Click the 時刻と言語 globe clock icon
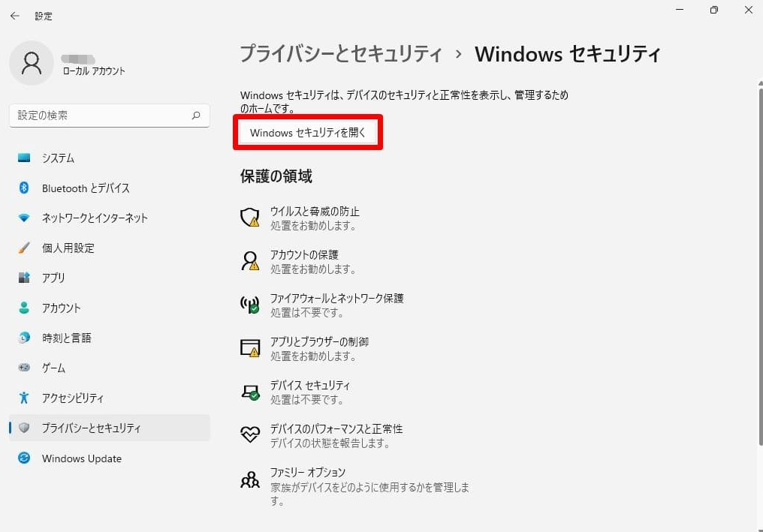The image size is (763, 532). point(24,338)
